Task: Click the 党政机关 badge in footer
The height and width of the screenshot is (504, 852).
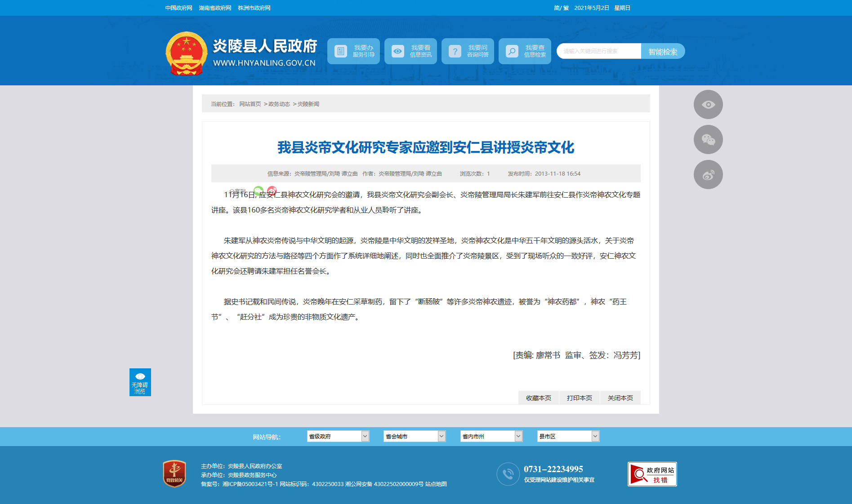Action: point(174,473)
